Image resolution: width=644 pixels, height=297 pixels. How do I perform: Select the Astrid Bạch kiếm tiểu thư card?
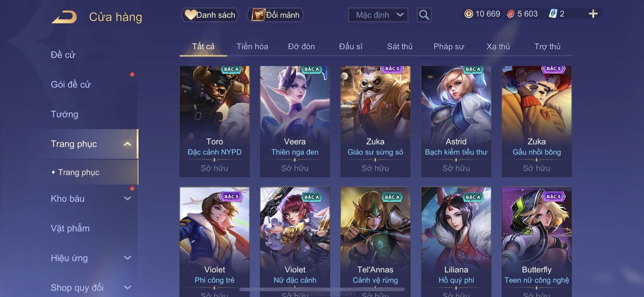coord(456,121)
